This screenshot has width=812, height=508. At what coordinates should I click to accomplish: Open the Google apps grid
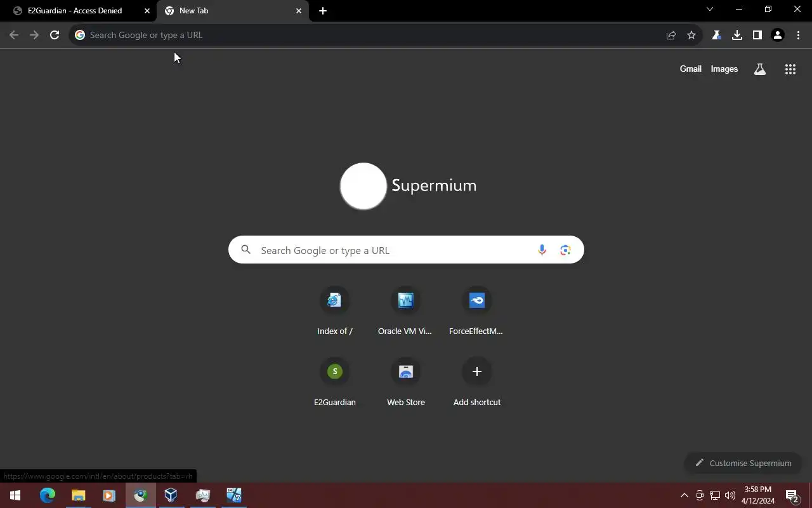790,69
